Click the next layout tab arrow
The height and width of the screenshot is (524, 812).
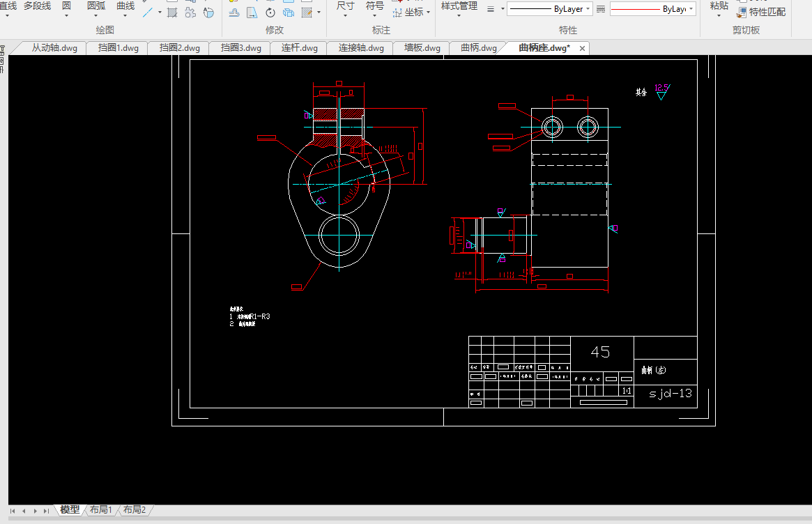point(35,511)
